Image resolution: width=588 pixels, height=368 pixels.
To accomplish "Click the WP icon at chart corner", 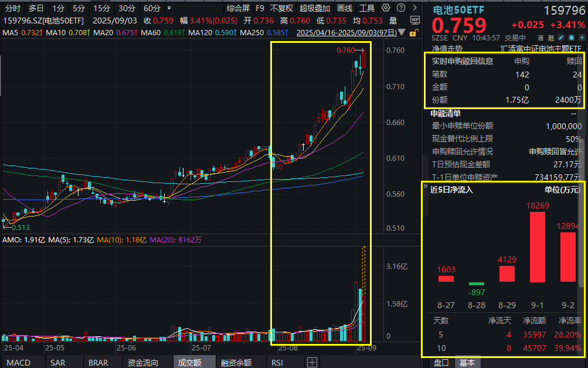I will [x=415, y=20].
